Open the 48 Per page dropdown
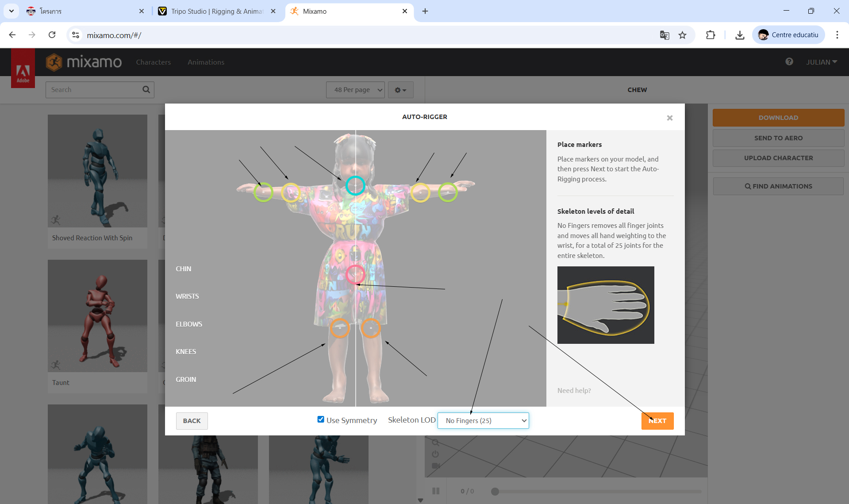The height and width of the screenshot is (504, 849). (355, 90)
